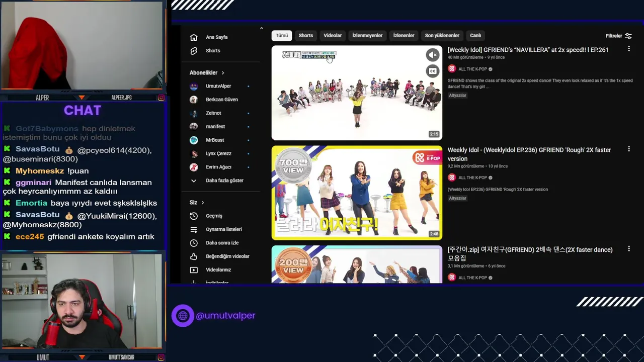Click Altyazılar badge under Rough video
644x362 pixels.
[x=457, y=199]
